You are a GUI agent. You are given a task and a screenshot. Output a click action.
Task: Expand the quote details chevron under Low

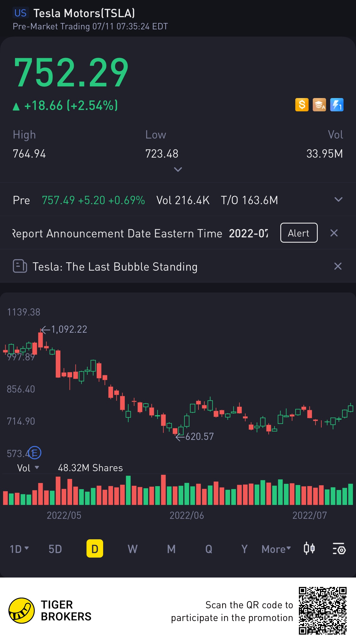[x=178, y=169]
